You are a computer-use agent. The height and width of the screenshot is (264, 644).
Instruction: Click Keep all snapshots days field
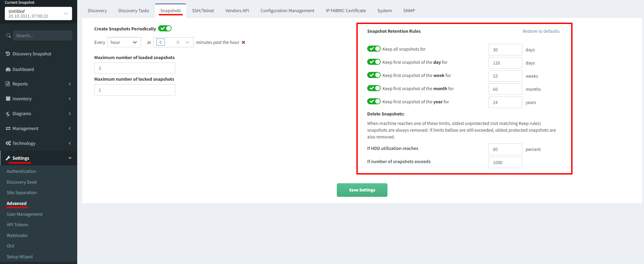(x=505, y=50)
